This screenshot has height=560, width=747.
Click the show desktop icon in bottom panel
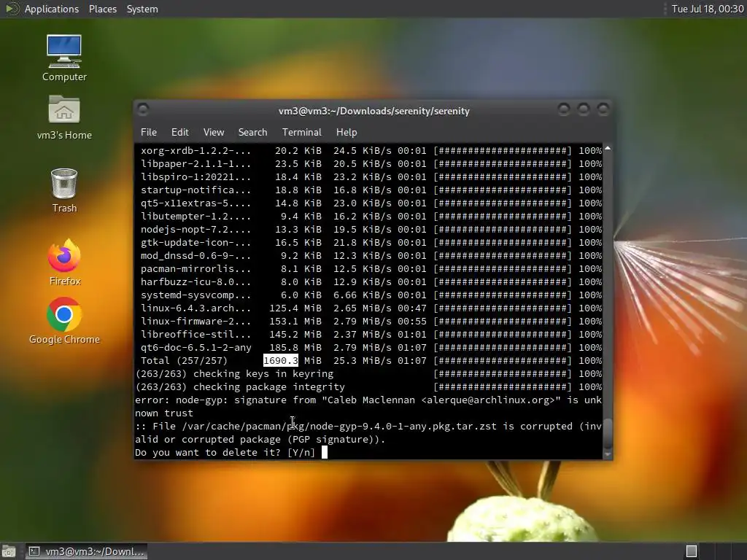(x=8, y=551)
